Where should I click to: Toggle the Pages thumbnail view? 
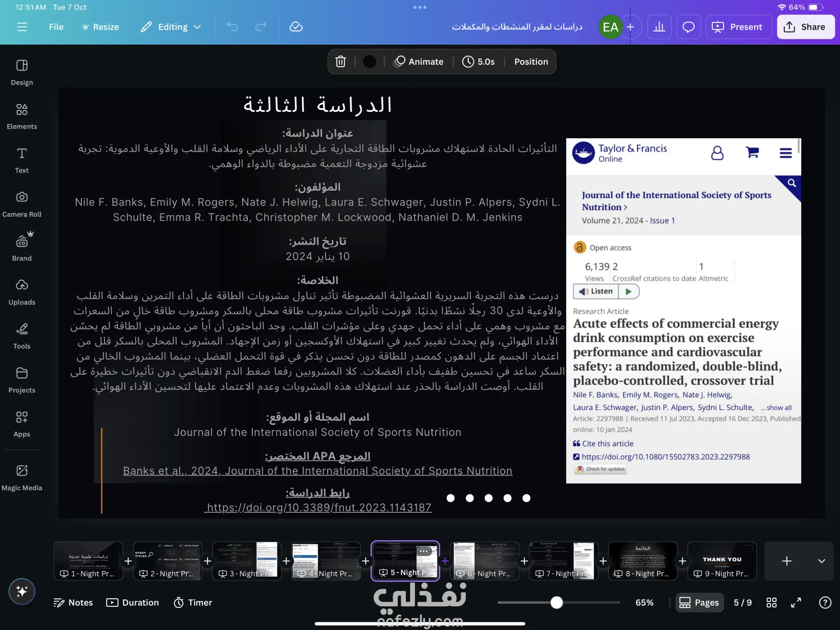point(699,602)
